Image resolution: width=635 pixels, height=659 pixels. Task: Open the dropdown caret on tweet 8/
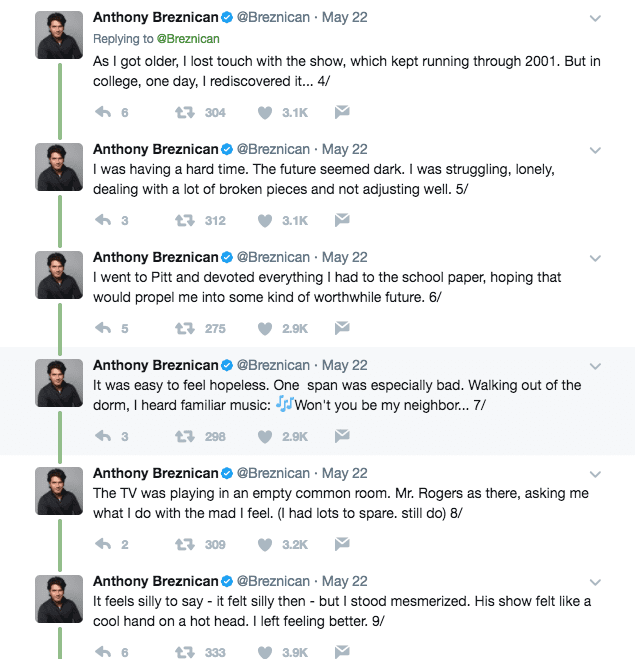tap(595, 474)
